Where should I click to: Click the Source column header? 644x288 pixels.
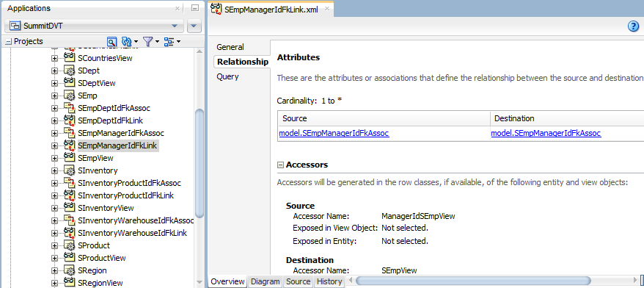coord(384,118)
